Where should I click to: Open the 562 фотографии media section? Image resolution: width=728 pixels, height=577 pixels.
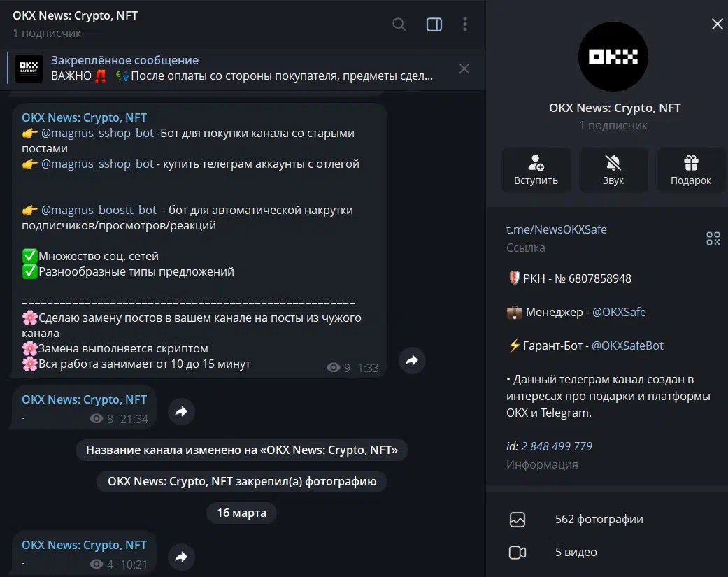point(599,519)
